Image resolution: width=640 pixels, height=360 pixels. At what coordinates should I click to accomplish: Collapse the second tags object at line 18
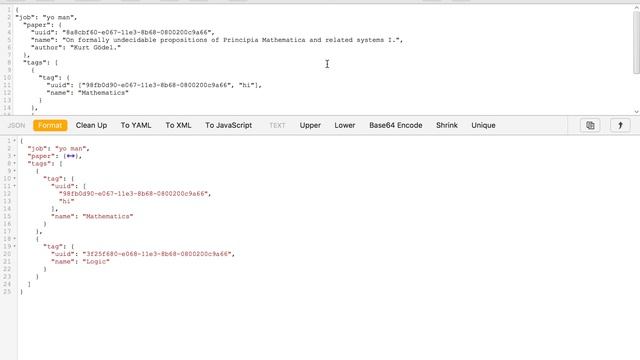15,239
